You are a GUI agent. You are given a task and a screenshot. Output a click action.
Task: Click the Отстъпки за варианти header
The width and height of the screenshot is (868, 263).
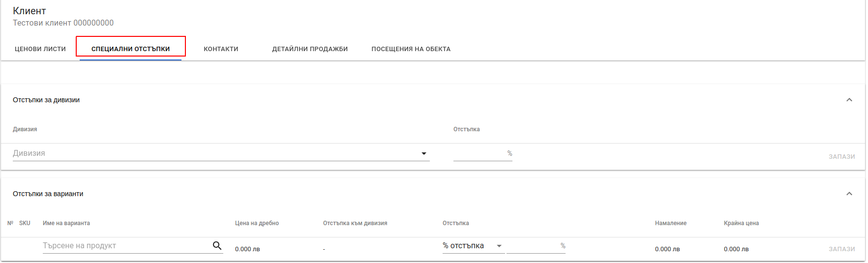coord(48,194)
